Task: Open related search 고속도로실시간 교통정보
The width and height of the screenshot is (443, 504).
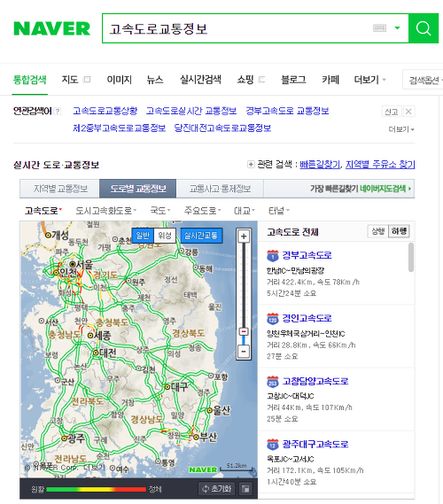Action: pos(191,111)
